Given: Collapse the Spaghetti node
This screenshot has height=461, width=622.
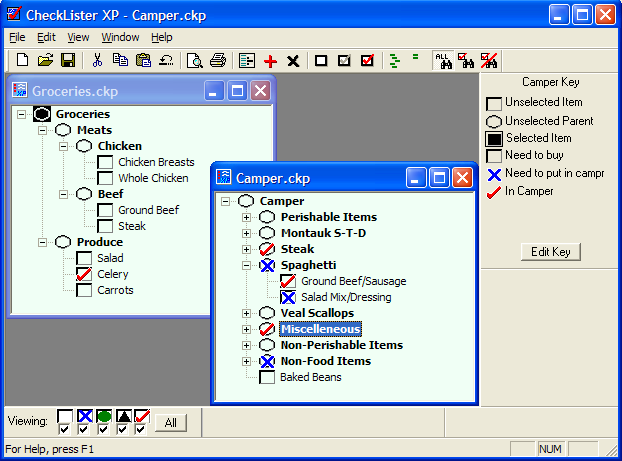Looking at the screenshot, I should pyautogui.click(x=246, y=265).
